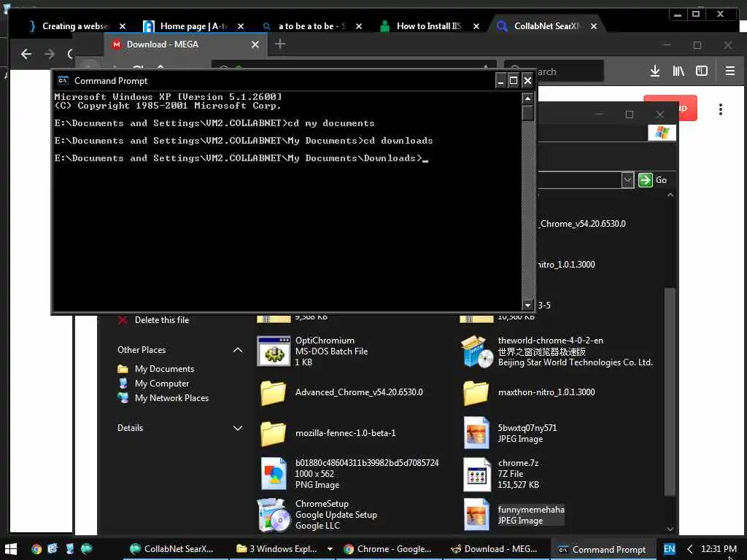Switch to Chrome - Google taskbar button
Image resolution: width=747 pixels, height=560 pixels.
[x=389, y=549]
